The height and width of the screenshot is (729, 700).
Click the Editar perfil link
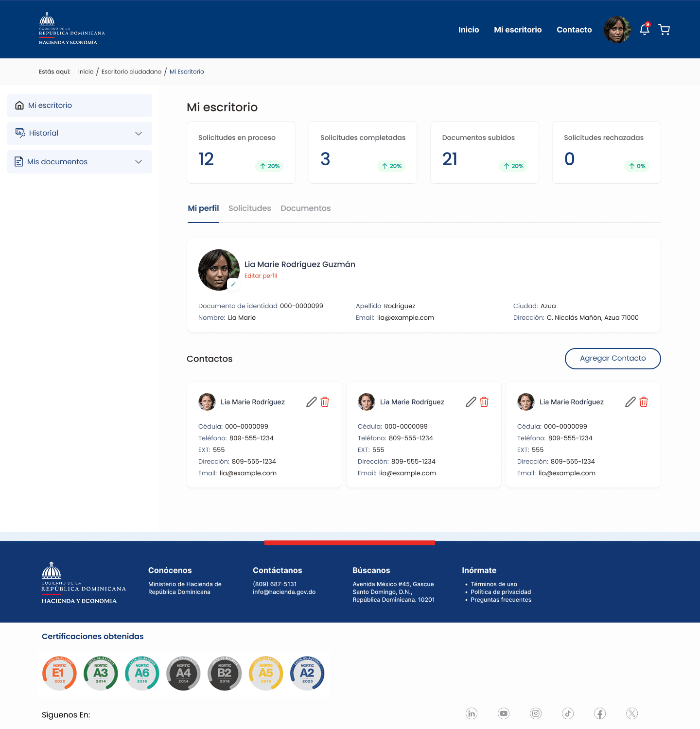point(261,276)
